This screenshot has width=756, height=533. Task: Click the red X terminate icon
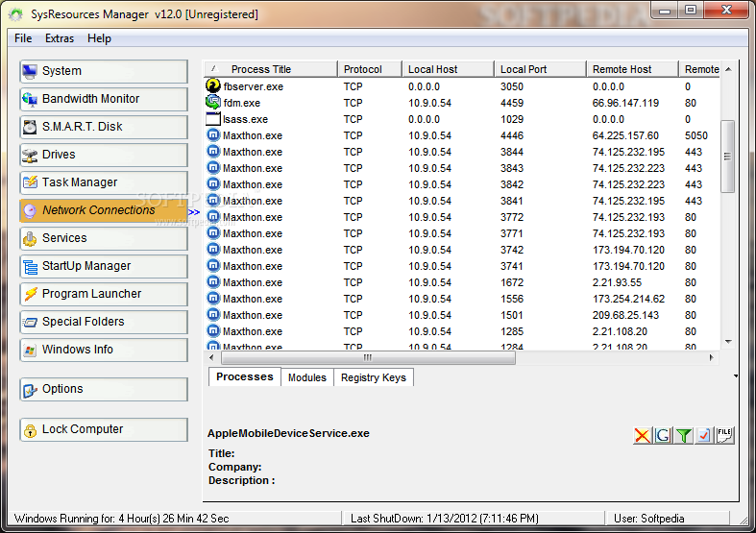[x=643, y=435]
